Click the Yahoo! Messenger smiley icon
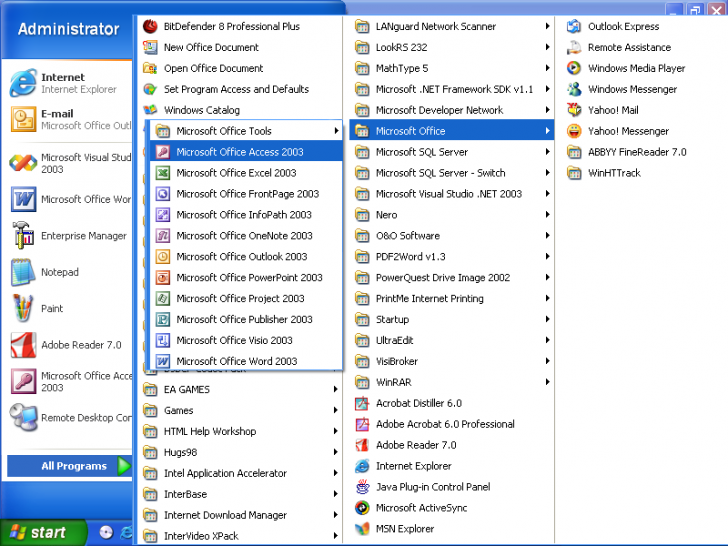Image resolution: width=728 pixels, height=546 pixels. point(574,131)
